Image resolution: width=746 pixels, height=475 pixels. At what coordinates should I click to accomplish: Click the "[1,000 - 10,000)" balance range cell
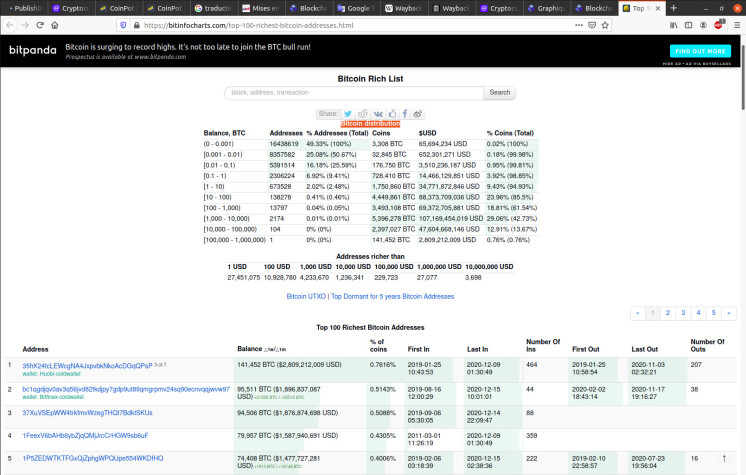click(226, 218)
